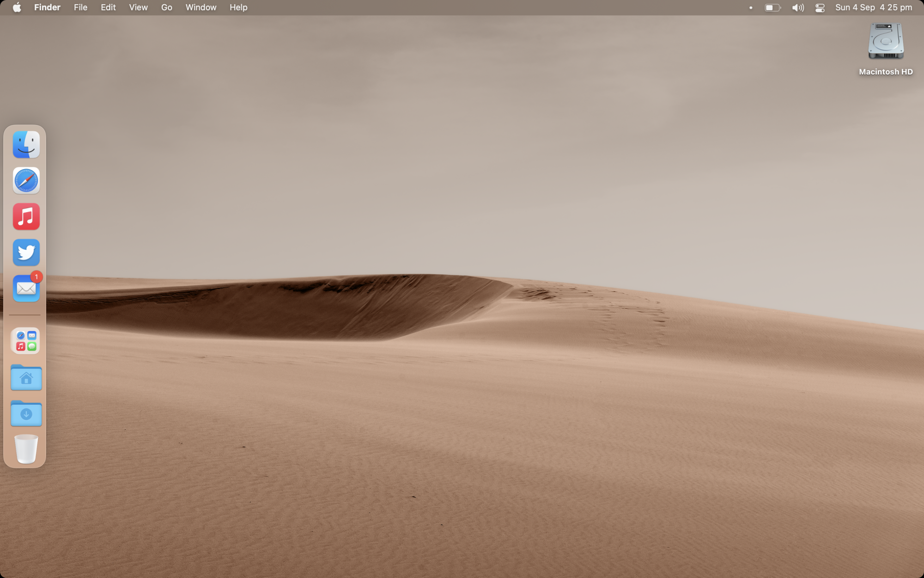The image size is (924, 578).
Task: Open the Edit menu
Action: [108, 7]
